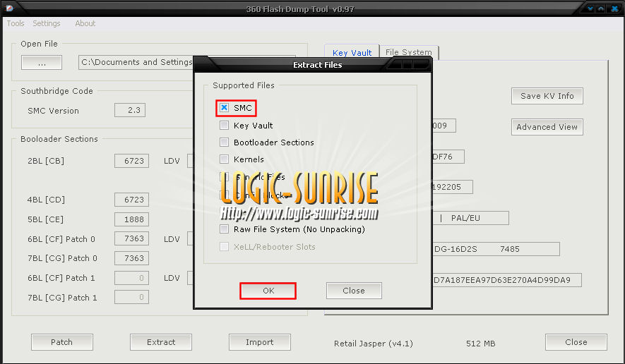The image size is (625, 364).
Task: Click the Southbridge Code group label
Action: (x=56, y=91)
